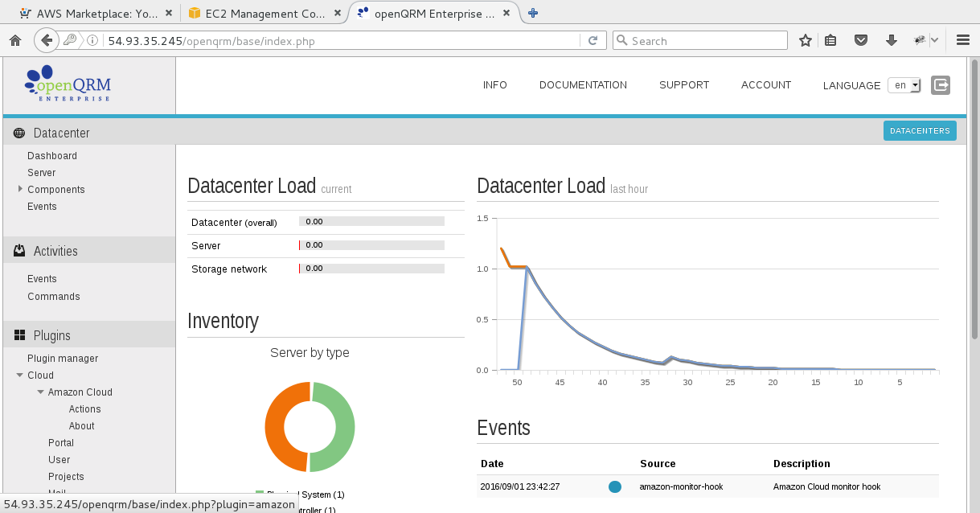Open Events under Datacenter
The height and width of the screenshot is (513, 980).
pyautogui.click(x=42, y=206)
